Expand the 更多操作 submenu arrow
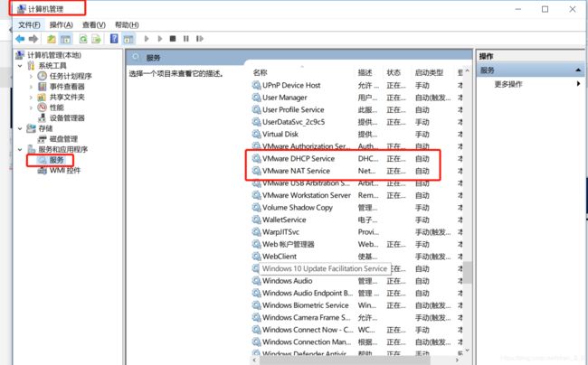This screenshot has height=365, width=588. click(578, 84)
